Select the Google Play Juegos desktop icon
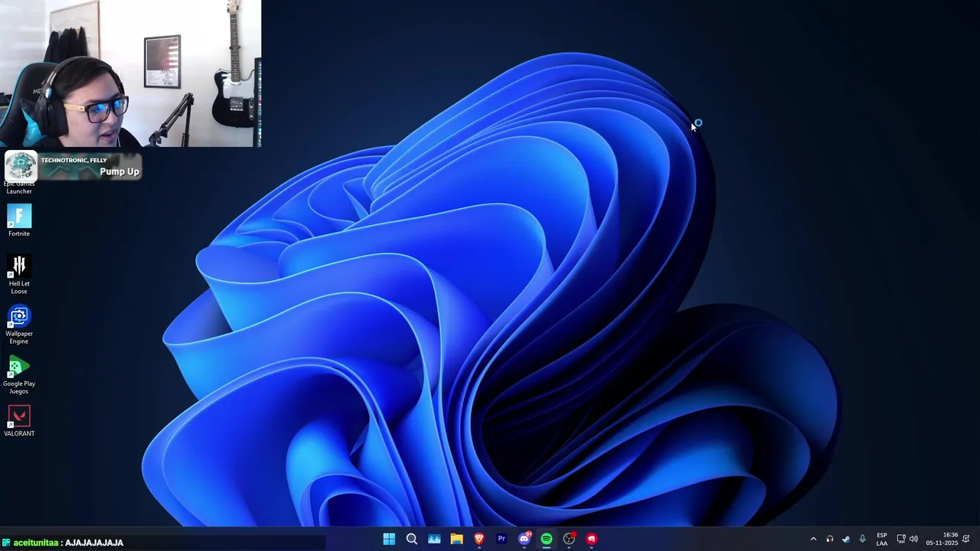Viewport: 980px width, 551px height. [19, 375]
